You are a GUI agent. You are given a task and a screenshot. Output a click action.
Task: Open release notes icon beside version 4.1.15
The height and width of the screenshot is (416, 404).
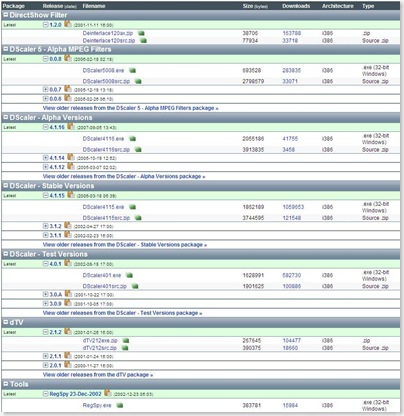pos(71,195)
